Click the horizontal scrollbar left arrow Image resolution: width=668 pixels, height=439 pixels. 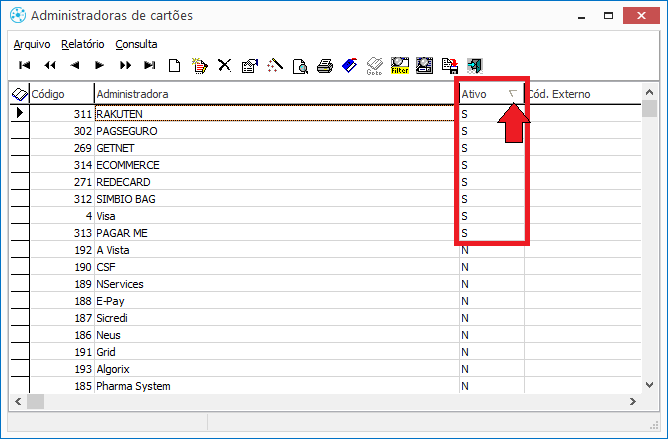18,401
